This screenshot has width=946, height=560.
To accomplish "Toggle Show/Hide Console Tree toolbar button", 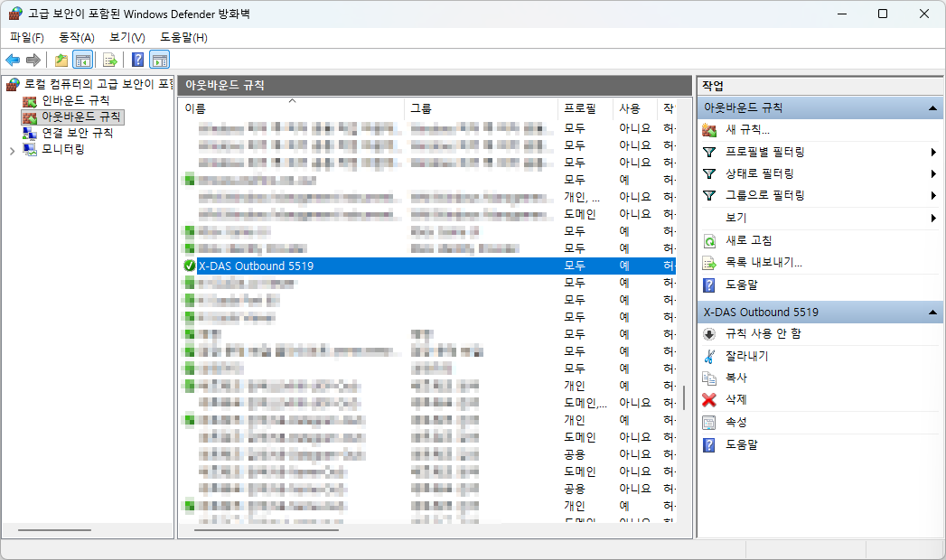I will pos(82,61).
